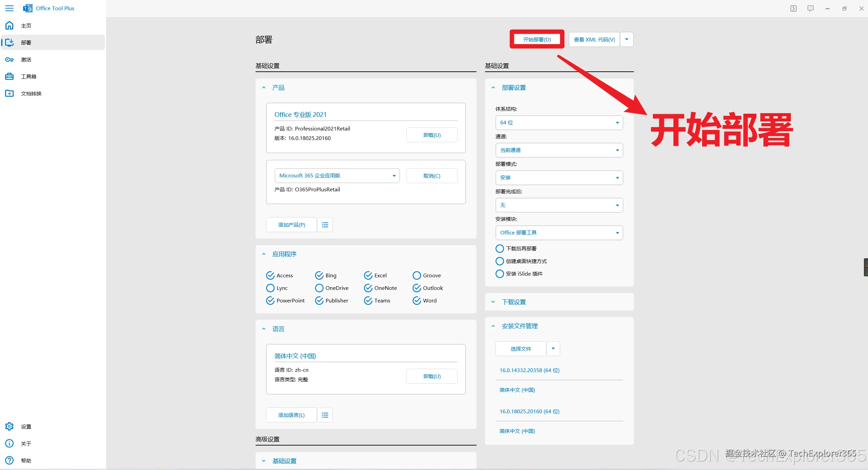Enable the OneDrive application checkbox
The image size is (868, 470).
319,288
